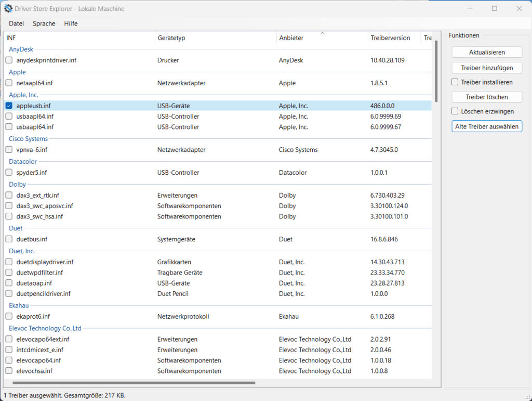The width and height of the screenshot is (532, 401).
Task: Click the Driver Store Explorer gear icon
Action: point(8,8)
